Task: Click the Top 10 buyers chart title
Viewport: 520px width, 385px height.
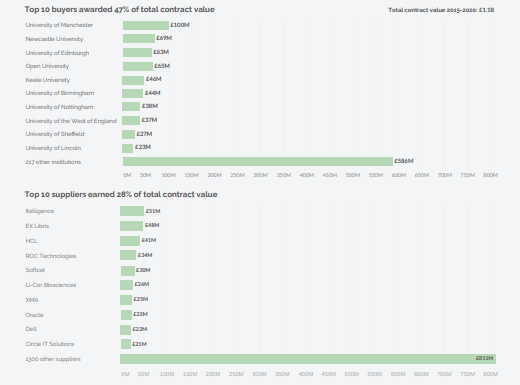Action: tap(120, 9)
